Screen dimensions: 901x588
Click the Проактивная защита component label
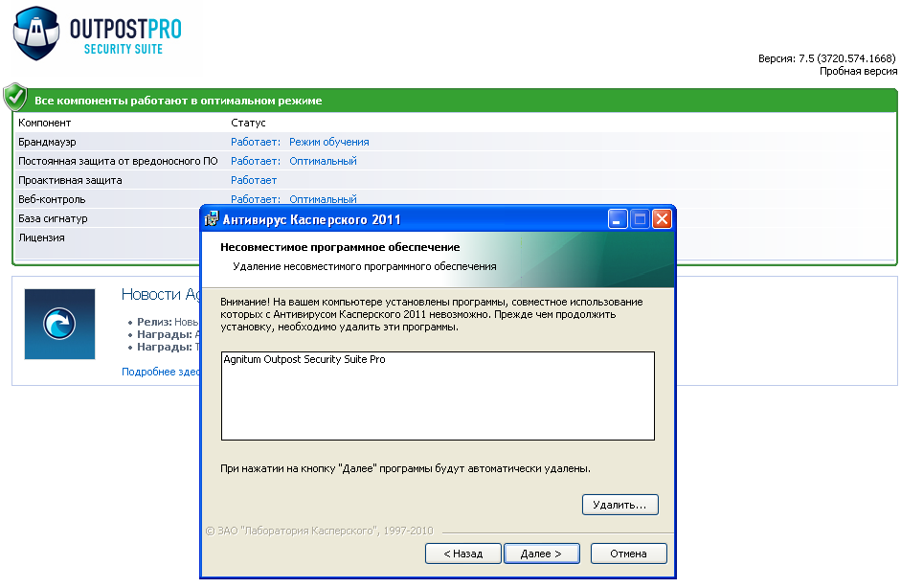click(x=70, y=180)
